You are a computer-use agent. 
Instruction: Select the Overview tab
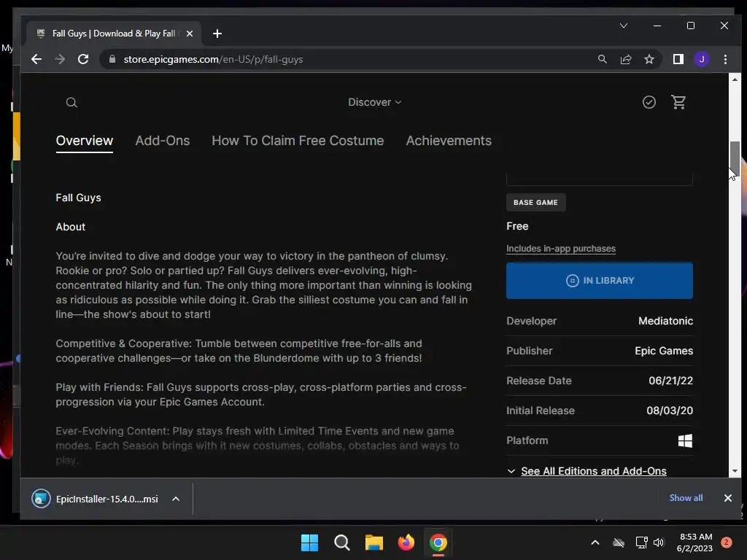pyautogui.click(x=85, y=141)
